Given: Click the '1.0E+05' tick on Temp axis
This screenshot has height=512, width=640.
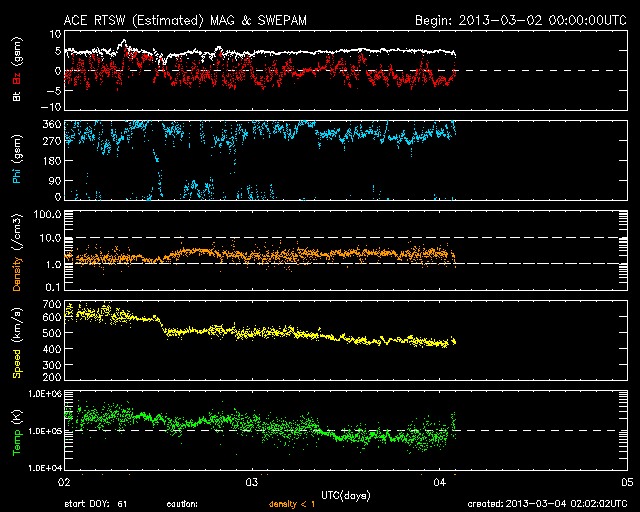Looking at the screenshot, I should point(44,431).
